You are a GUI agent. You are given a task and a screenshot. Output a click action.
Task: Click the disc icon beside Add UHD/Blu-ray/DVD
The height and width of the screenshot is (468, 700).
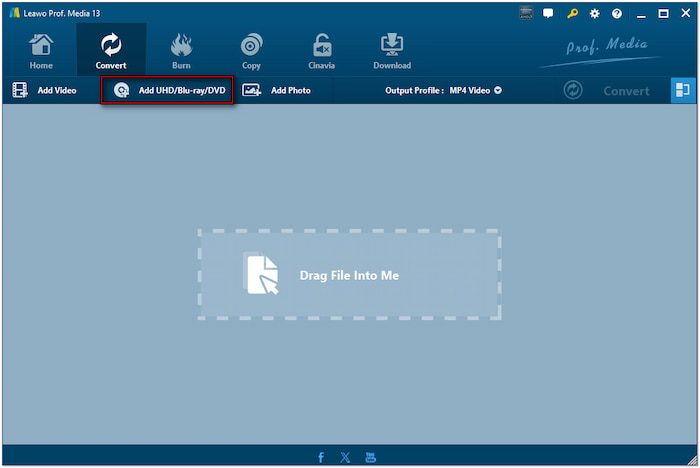121,90
